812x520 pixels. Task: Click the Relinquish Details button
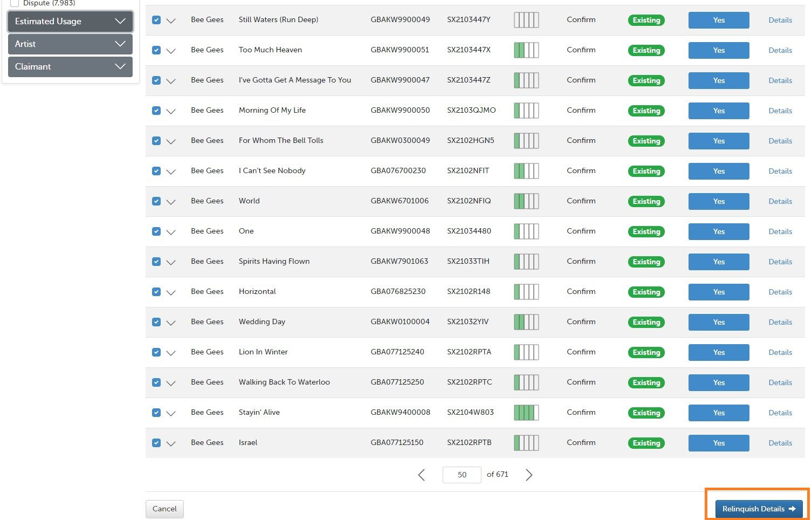pyautogui.click(x=759, y=509)
